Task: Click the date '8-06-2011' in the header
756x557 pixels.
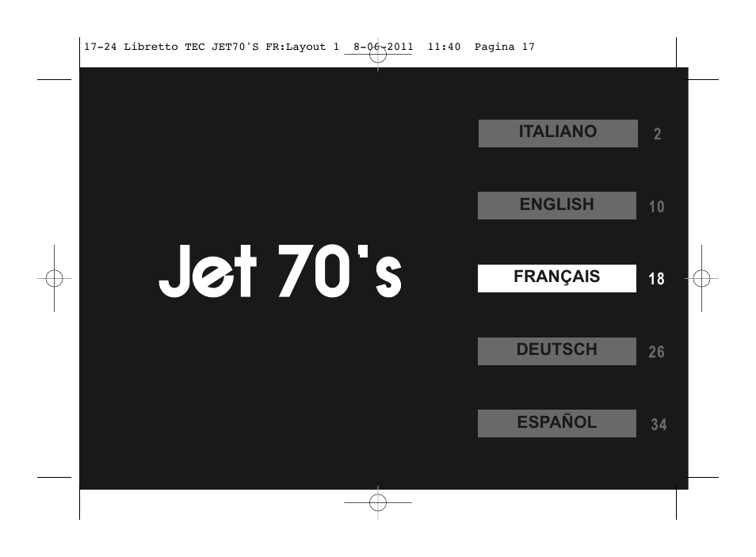Action: [384, 47]
